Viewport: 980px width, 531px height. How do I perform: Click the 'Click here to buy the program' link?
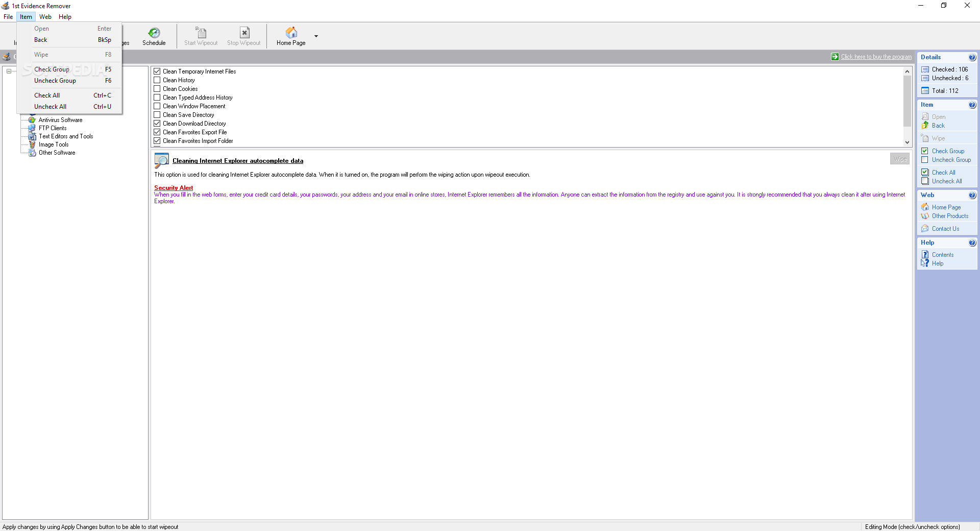click(876, 57)
